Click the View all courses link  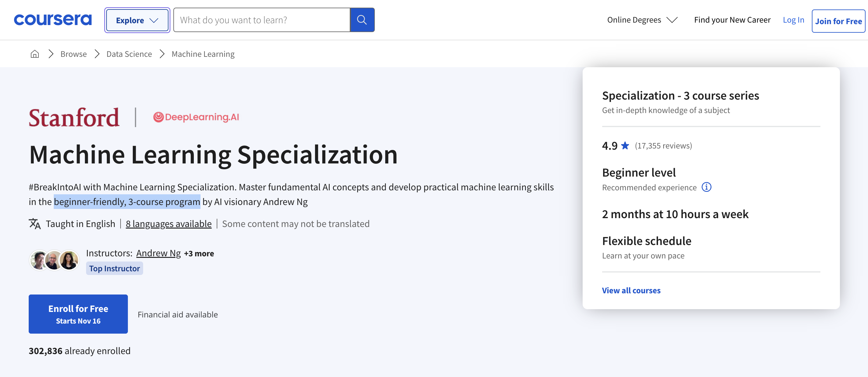tap(631, 289)
